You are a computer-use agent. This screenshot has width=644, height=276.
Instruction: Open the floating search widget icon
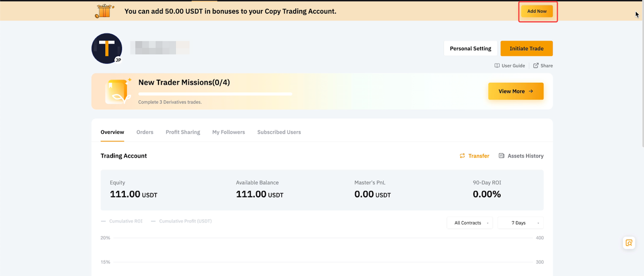coord(628,243)
